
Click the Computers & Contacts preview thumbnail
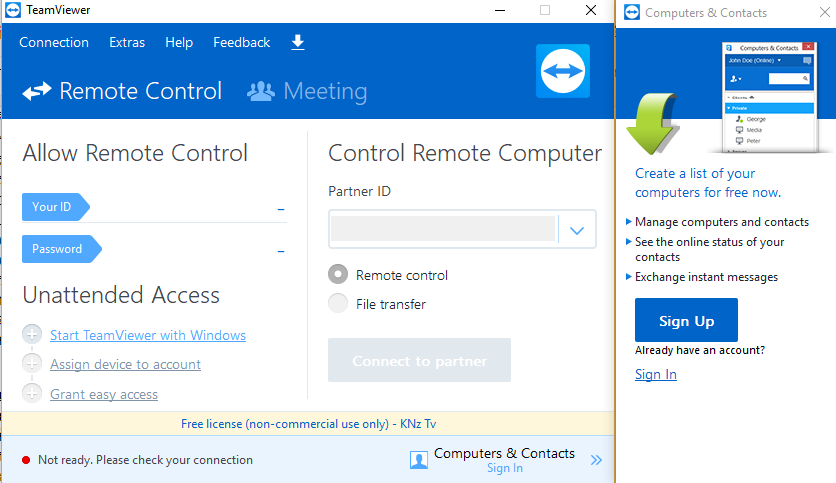(x=769, y=97)
